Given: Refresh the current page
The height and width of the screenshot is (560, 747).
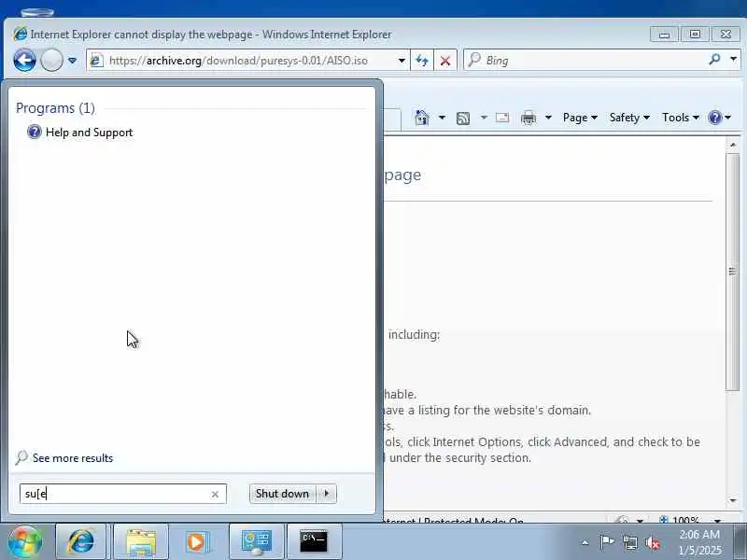Looking at the screenshot, I should pyautogui.click(x=422, y=61).
